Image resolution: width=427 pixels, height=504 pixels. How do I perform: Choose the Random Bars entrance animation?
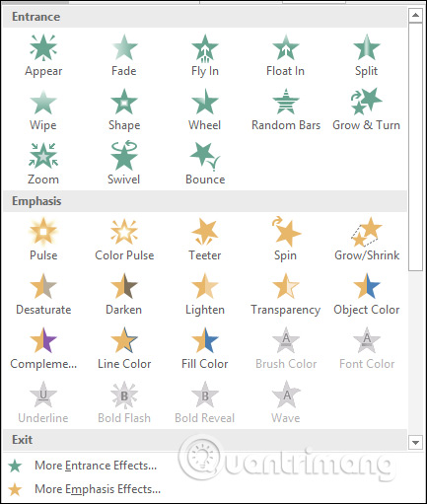click(285, 109)
